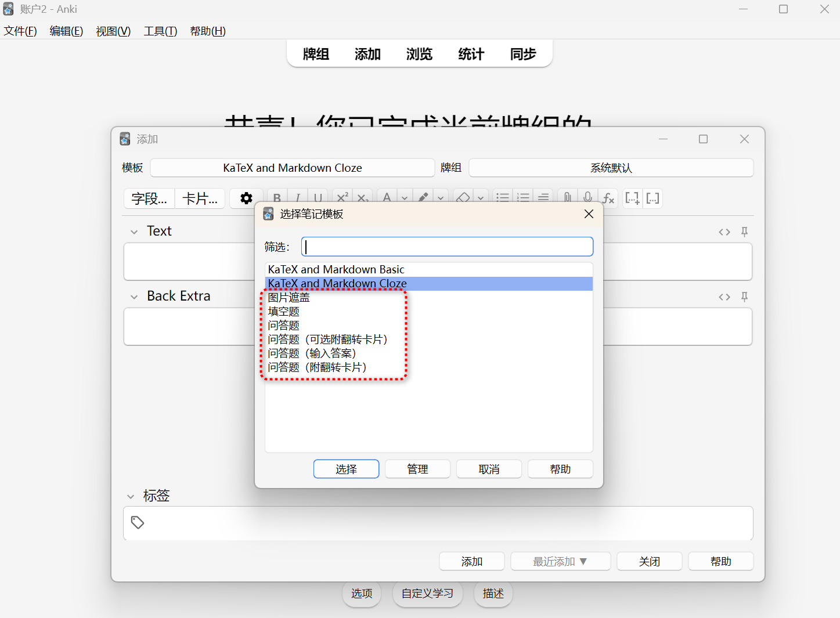
Task: Collapse the Back Extra field section
Action: (134, 297)
